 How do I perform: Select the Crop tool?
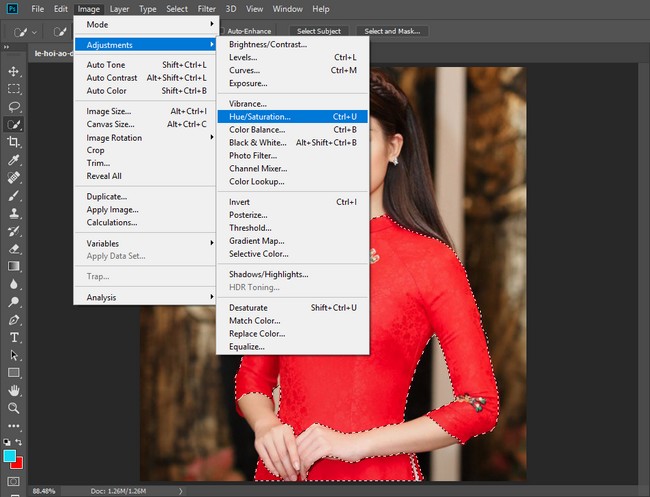[14, 142]
